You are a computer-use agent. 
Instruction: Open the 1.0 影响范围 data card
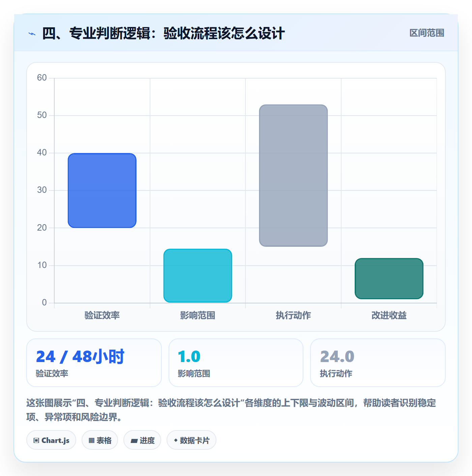pos(236,363)
